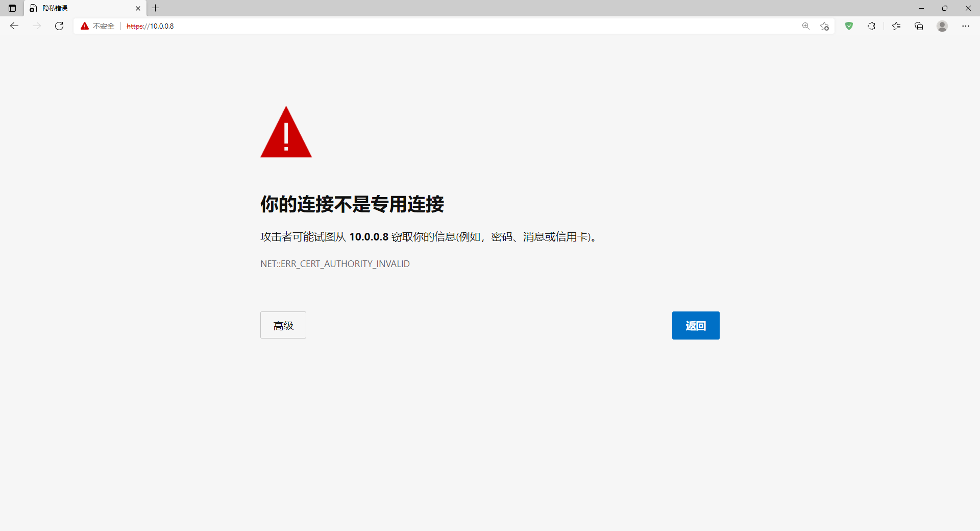The height and width of the screenshot is (531, 980).
Task: Close the browser window
Action: click(968, 8)
